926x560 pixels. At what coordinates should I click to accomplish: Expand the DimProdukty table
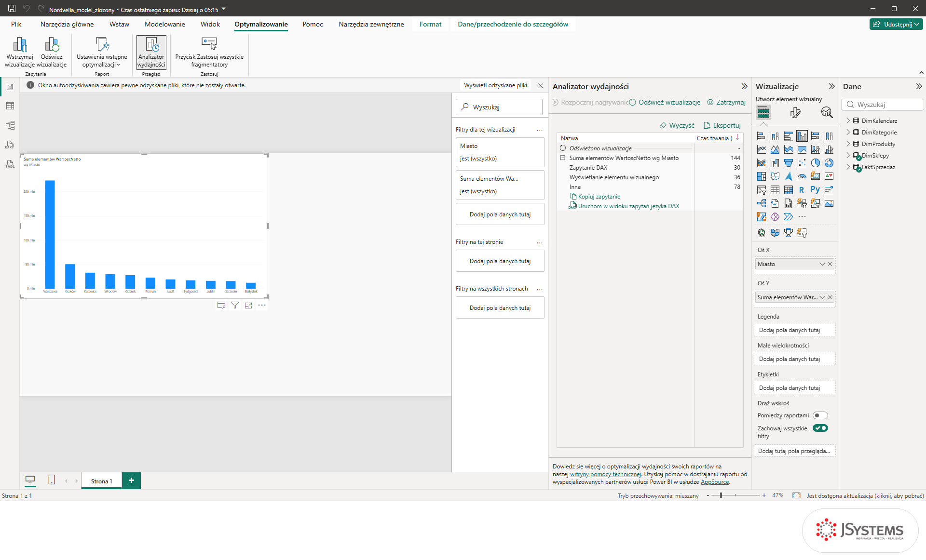point(848,144)
